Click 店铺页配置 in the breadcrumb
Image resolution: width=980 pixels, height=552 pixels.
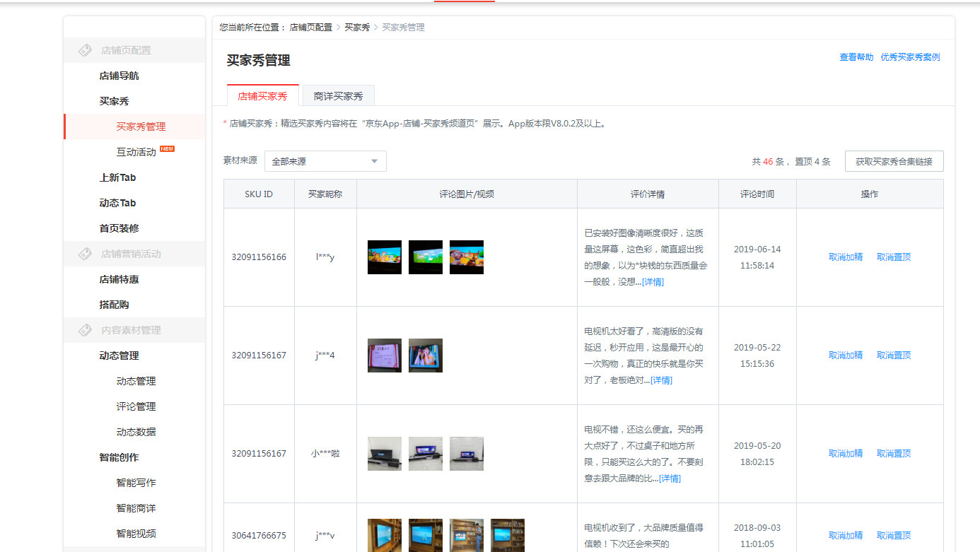pyautogui.click(x=310, y=28)
